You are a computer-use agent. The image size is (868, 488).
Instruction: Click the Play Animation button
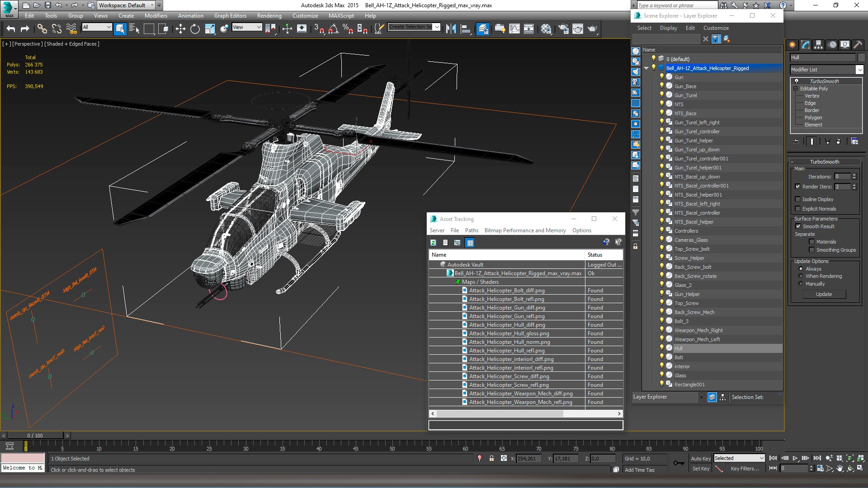point(795,458)
